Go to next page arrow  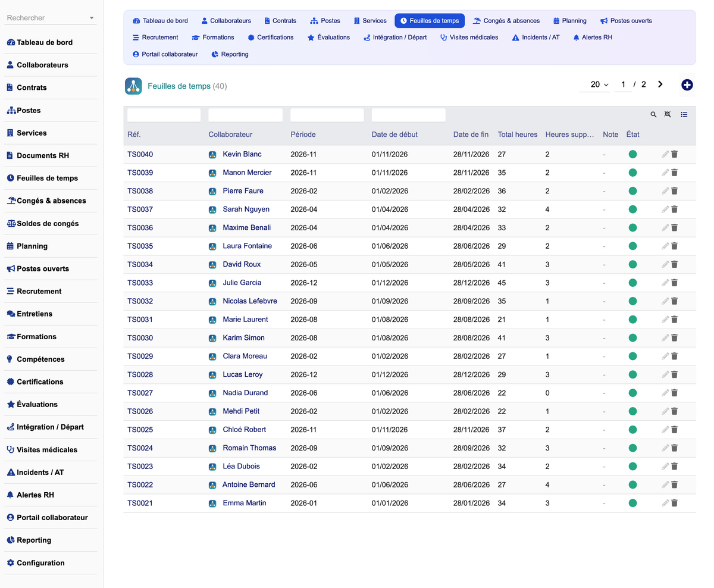pyautogui.click(x=660, y=85)
